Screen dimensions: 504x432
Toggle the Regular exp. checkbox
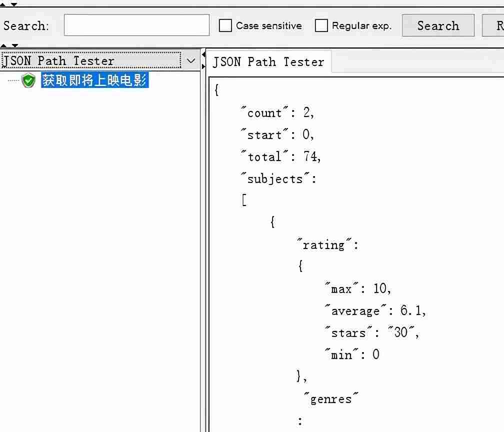pos(321,25)
